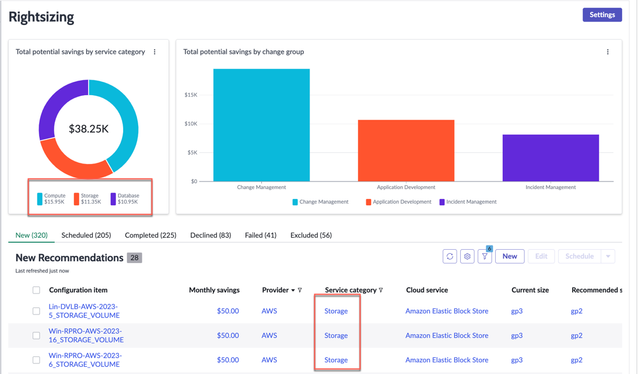Open Win-RPRO-AWS-2023-6_STORAGE_VOLUME link
This screenshot has height=374, width=638.
point(85,360)
